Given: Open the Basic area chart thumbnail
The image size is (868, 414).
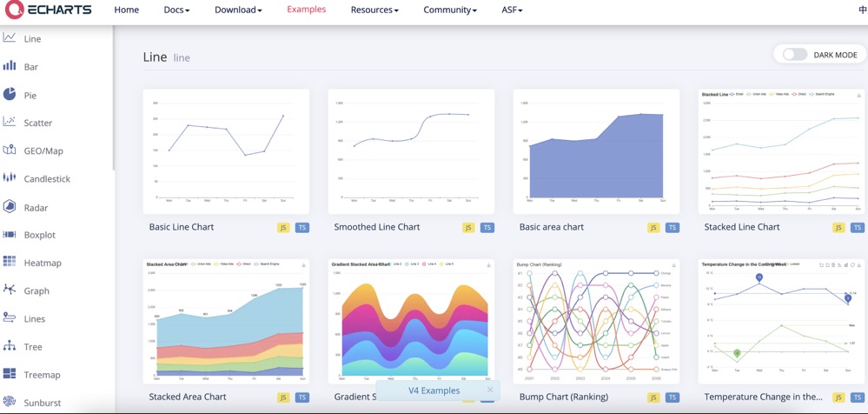Looking at the screenshot, I should [596, 151].
